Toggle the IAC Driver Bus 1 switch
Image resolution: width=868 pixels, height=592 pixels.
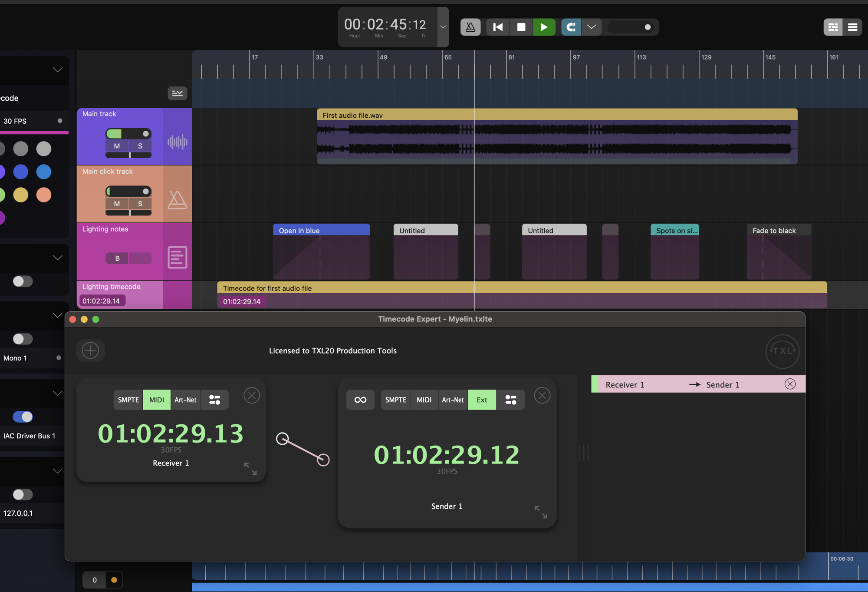pos(23,417)
